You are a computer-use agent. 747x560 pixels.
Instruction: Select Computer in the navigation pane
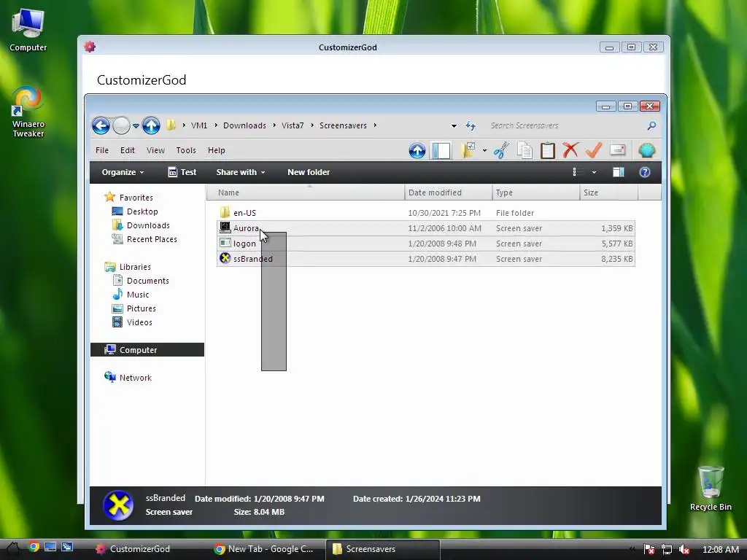pyautogui.click(x=147, y=349)
